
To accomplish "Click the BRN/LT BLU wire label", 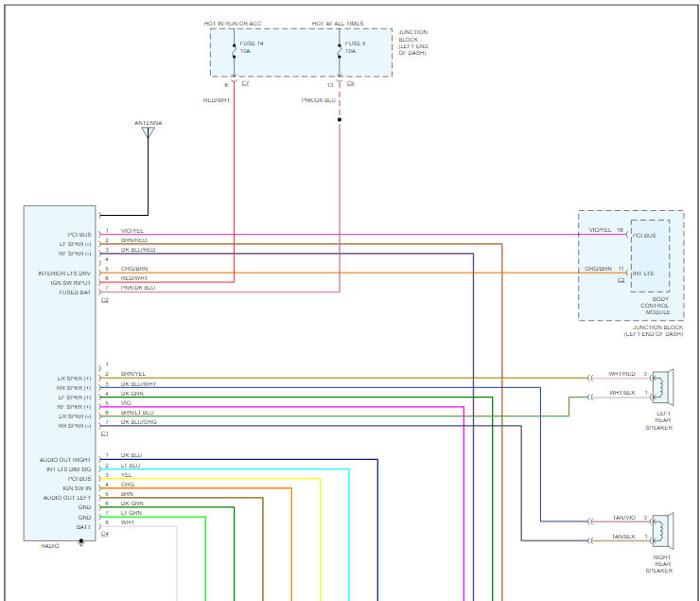I will (137, 413).
